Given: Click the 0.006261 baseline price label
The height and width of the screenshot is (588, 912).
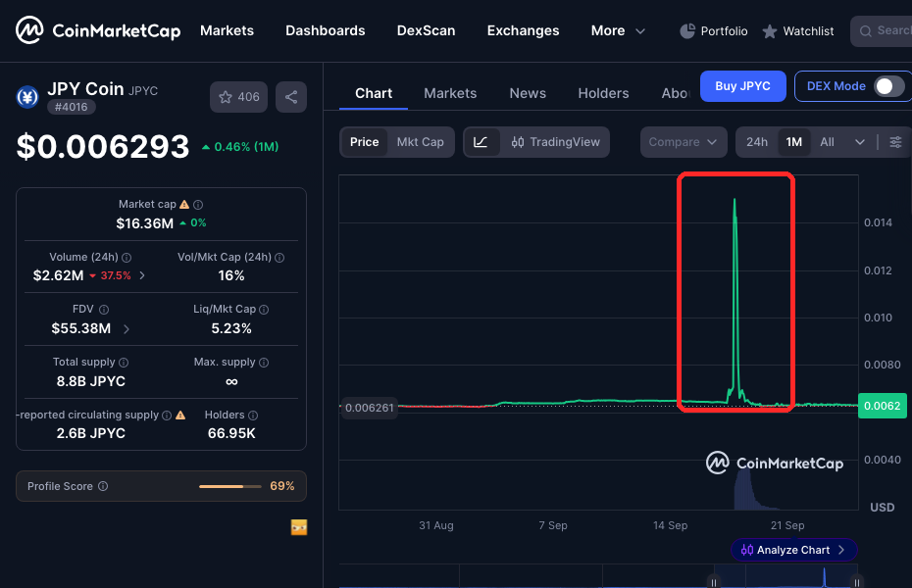Looking at the screenshot, I should click(370, 408).
